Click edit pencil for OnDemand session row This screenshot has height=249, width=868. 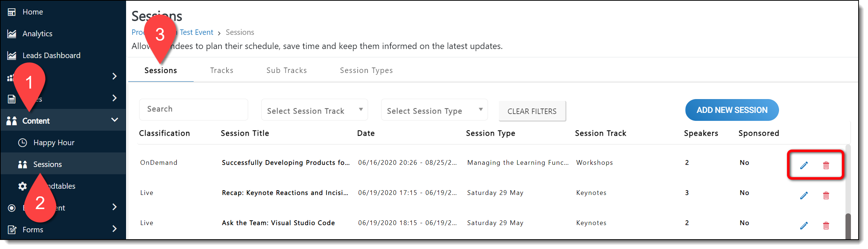point(804,166)
